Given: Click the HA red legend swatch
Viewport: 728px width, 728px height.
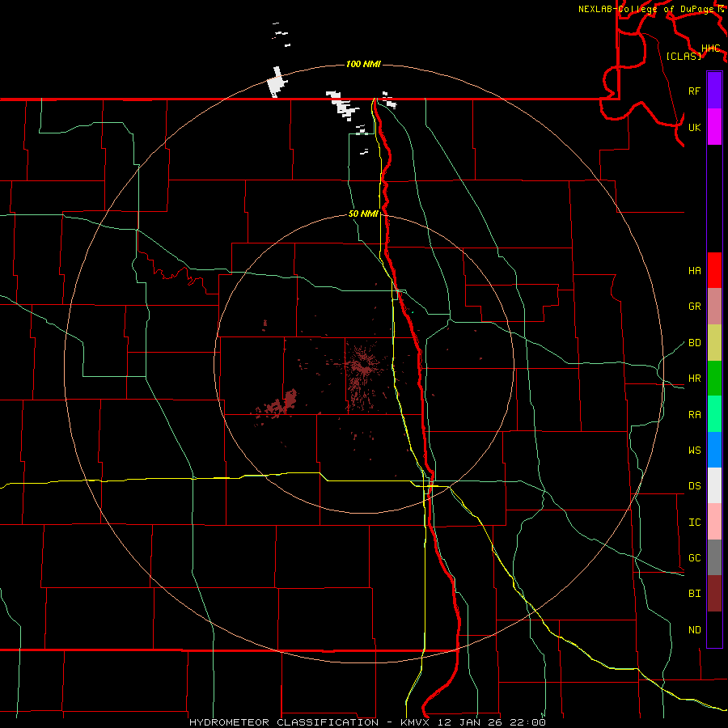Looking at the screenshot, I should (x=714, y=270).
